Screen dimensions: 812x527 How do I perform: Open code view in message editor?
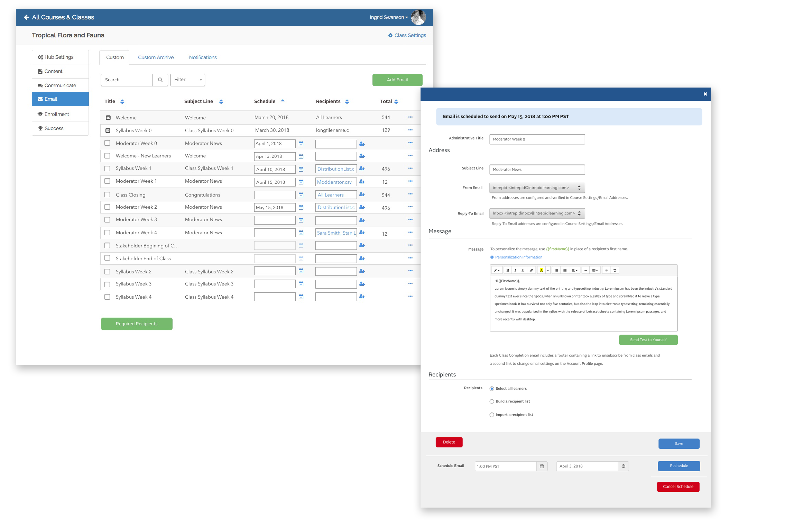coord(606,270)
